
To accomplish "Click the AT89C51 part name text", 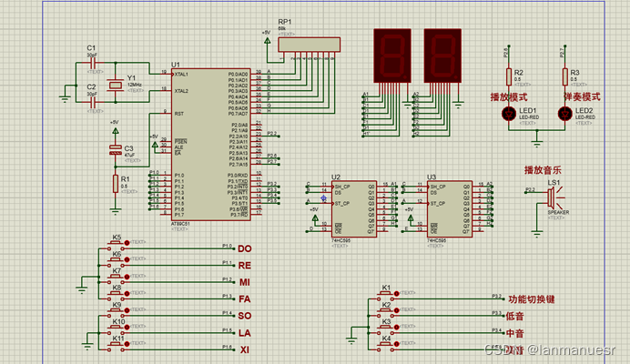I will [x=180, y=224].
